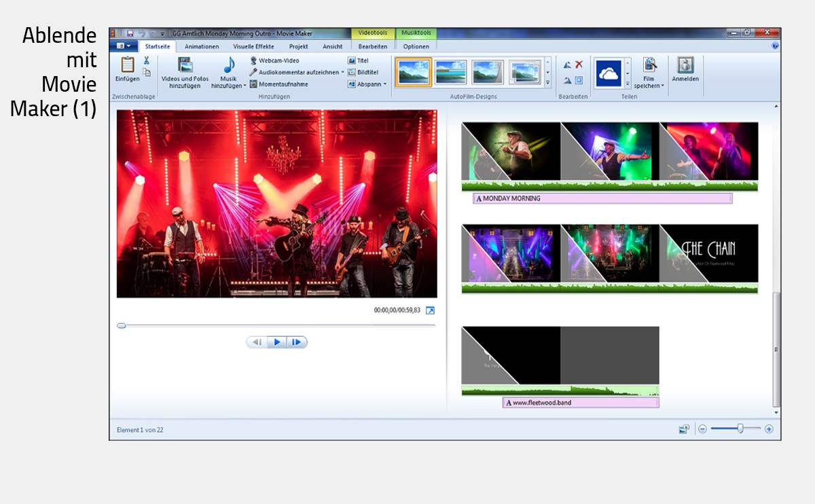
Task: Click the red X remove icon
Action: 579,65
